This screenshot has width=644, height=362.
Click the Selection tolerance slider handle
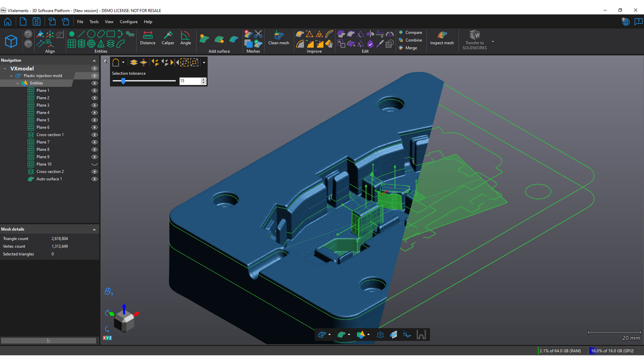pyautogui.click(x=123, y=81)
